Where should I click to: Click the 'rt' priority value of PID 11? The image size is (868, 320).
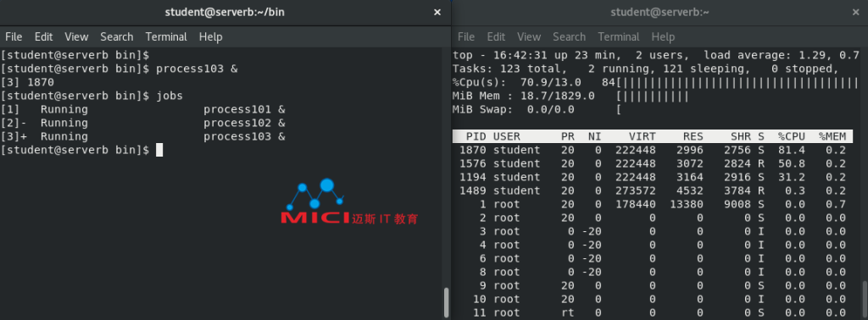pos(567,312)
